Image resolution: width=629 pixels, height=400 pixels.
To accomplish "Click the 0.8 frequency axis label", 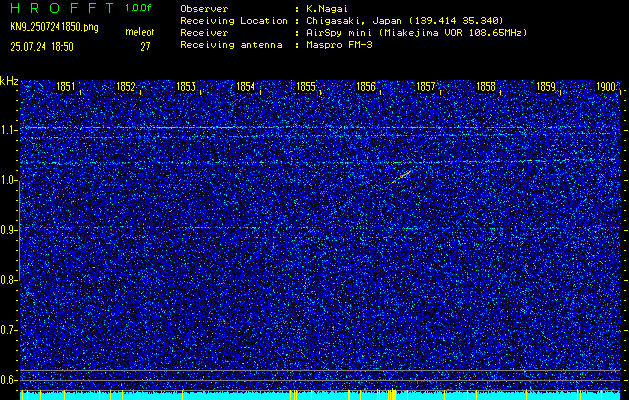I will click(7, 280).
